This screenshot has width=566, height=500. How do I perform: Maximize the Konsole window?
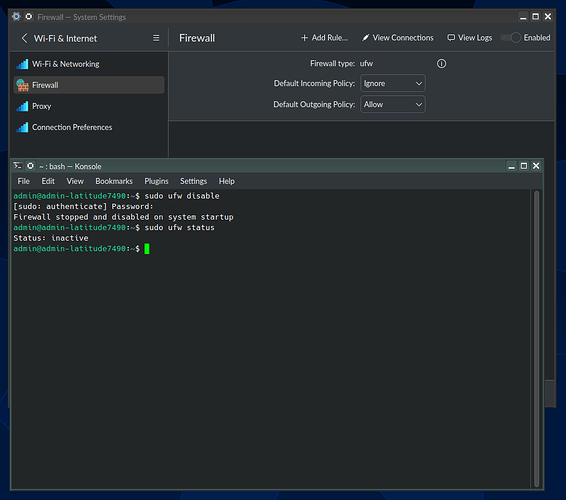coord(524,166)
